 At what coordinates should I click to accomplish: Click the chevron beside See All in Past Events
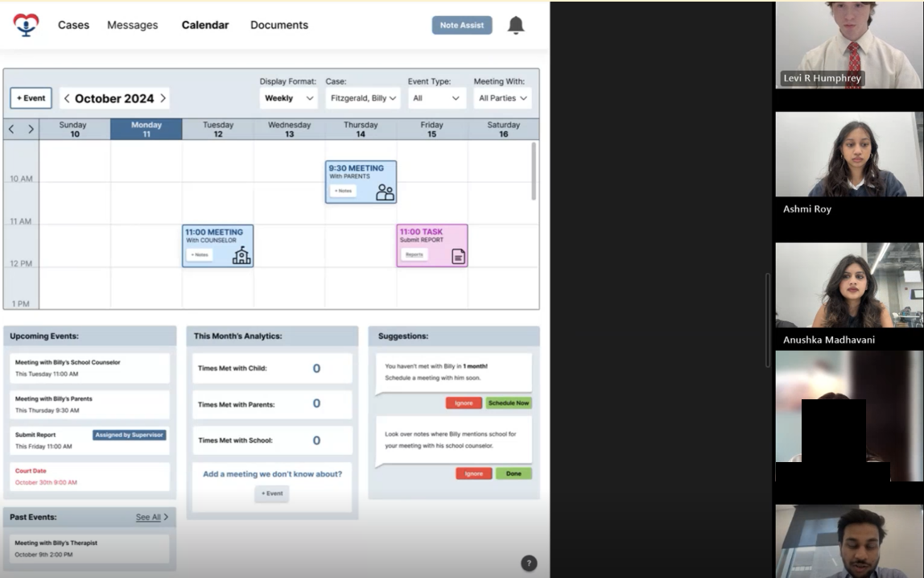166,517
